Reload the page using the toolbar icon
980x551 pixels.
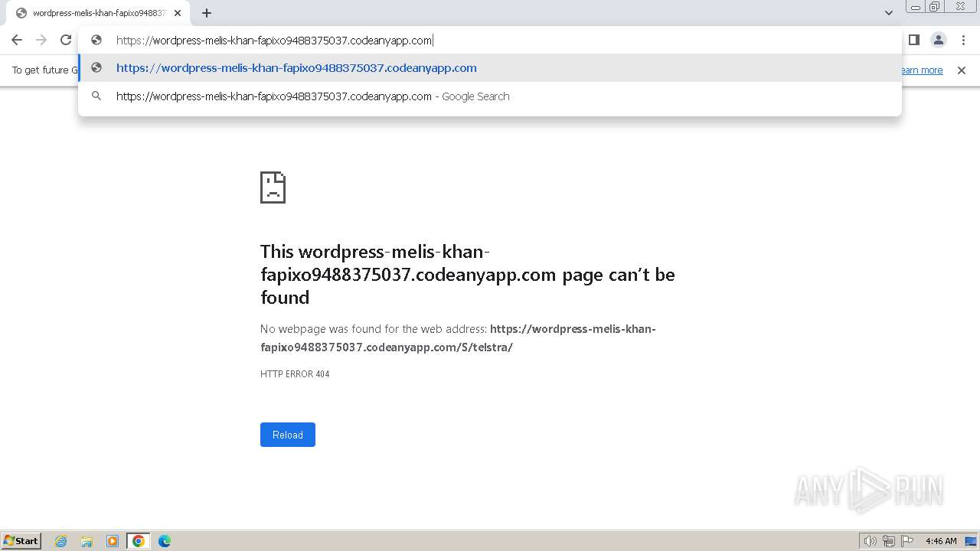tap(66, 40)
